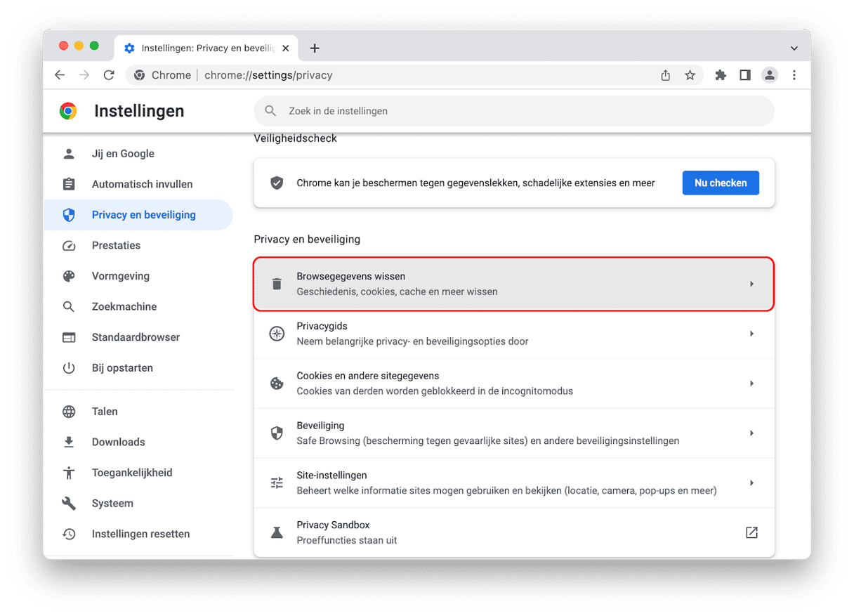
Task: Toggle the side panel icon
Action: click(745, 75)
